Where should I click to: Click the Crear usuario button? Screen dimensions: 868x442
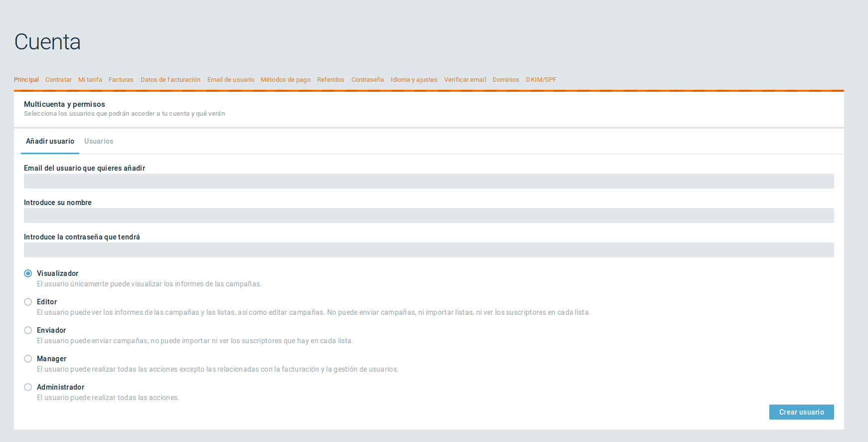tap(801, 412)
